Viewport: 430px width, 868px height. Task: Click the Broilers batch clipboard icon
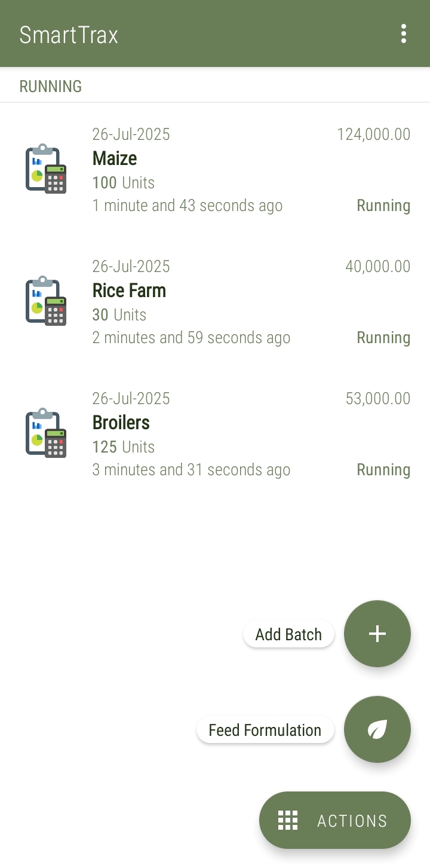(46, 433)
